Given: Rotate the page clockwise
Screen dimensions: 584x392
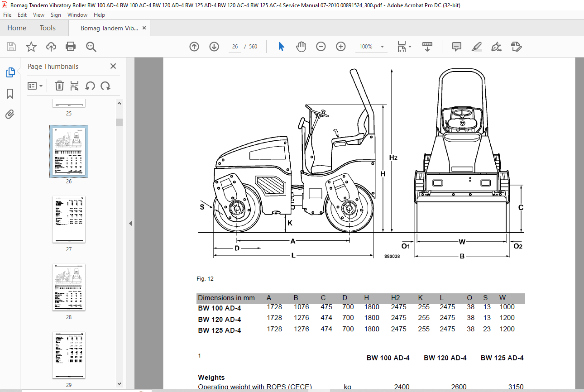Looking at the screenshot, I should (105, 86).
